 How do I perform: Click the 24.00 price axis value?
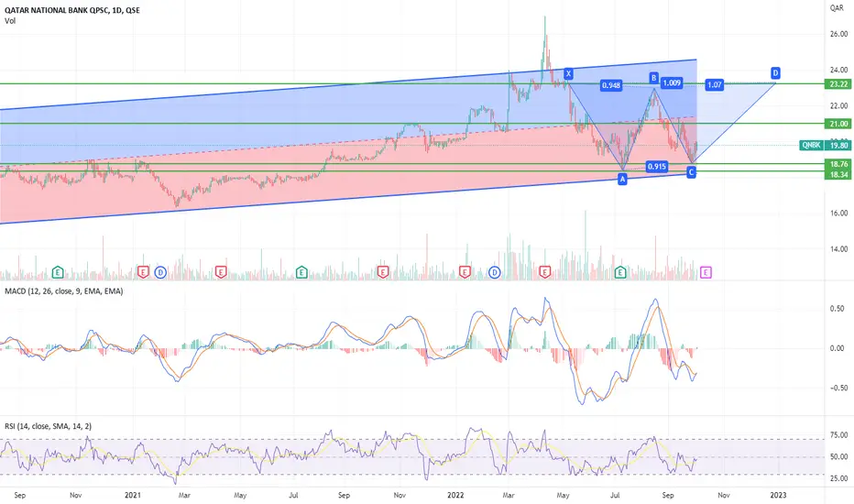(x=838, y=70)
